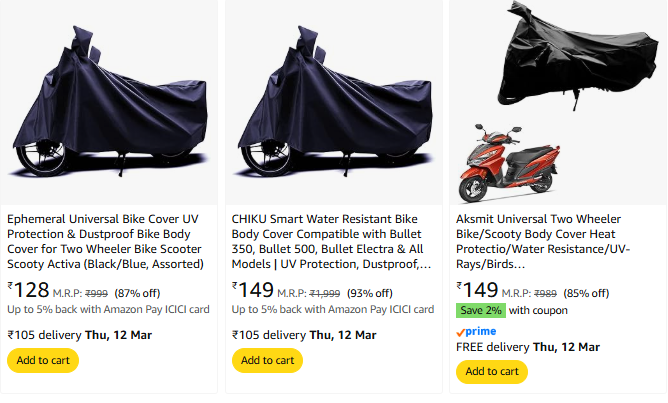Click the ₹149 price of Aksmit cover
Screen dimensions: 668x403
[x=477, y=290]
